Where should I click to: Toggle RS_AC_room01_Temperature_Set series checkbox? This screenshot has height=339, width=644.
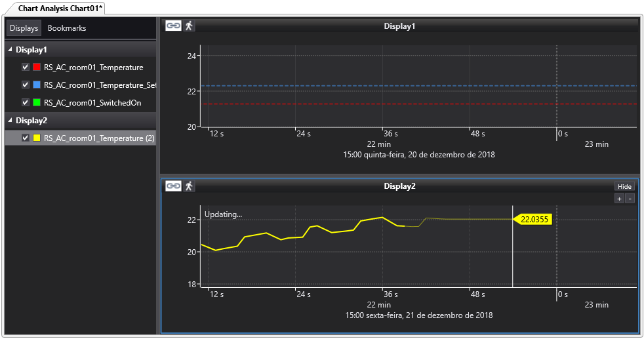click(x=26, y=85)
